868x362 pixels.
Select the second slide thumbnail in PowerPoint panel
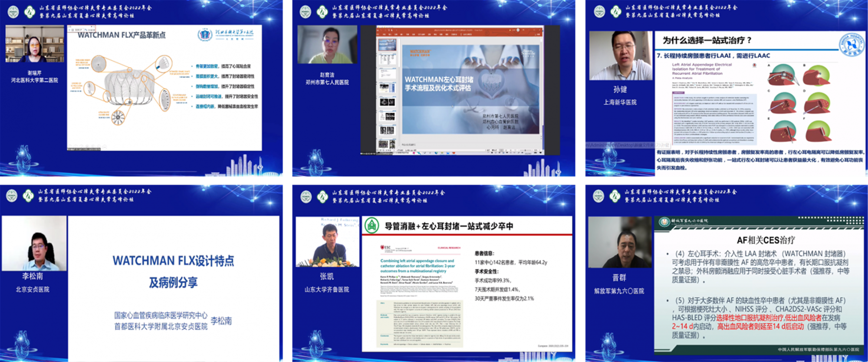tap(387, 59)
